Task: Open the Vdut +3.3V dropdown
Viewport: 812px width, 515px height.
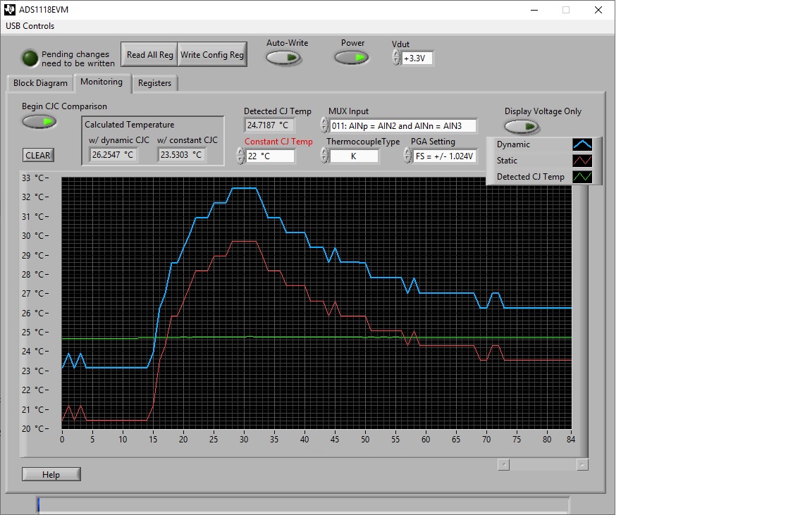Action: pos(417,58)
